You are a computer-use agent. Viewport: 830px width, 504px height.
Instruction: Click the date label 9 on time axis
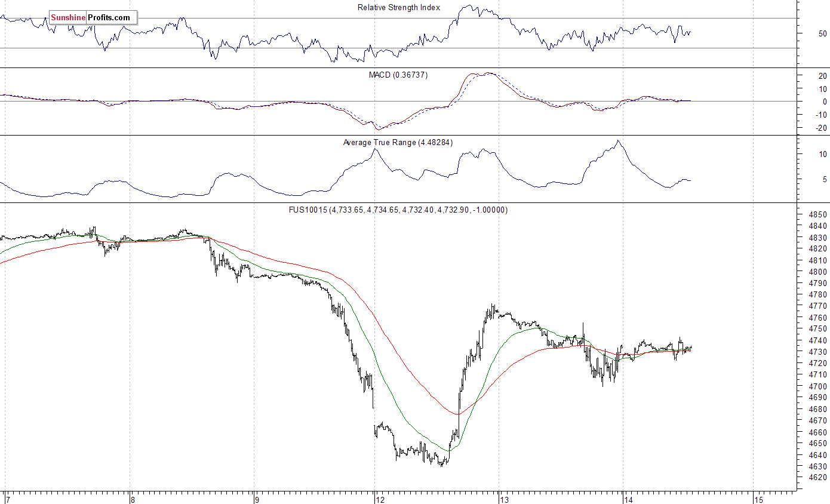point(257,499)
